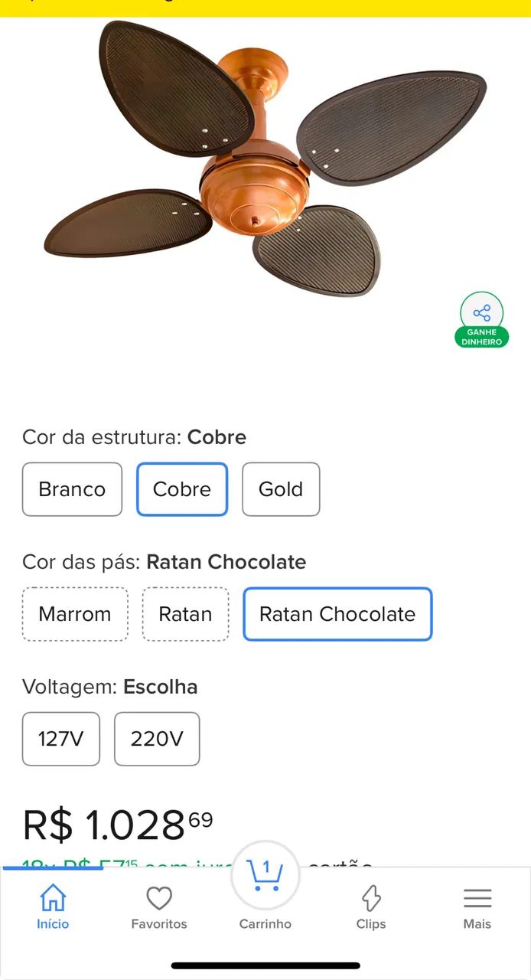
Task: Select the Cobre color swatch option
Action: tap(181, 489)
